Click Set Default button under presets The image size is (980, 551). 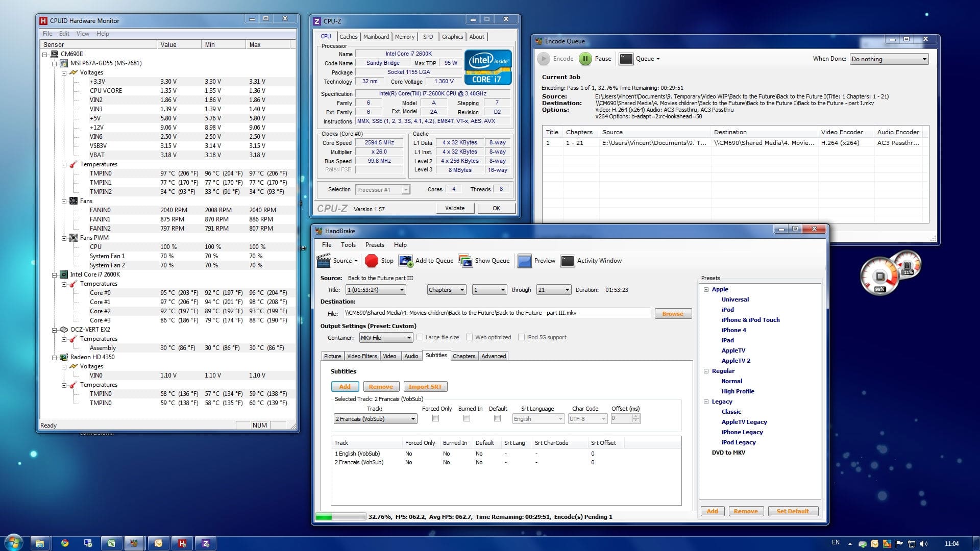[793, 511]
